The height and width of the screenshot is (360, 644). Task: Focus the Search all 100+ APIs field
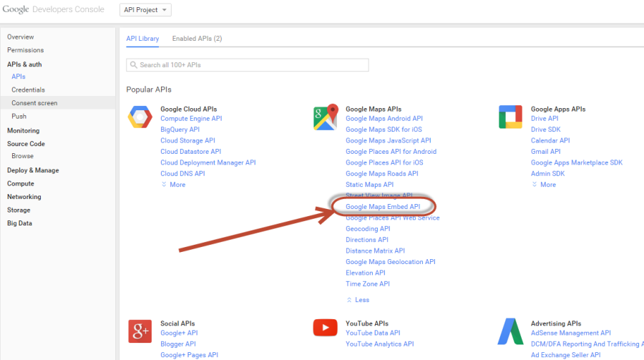click(248, 65)
